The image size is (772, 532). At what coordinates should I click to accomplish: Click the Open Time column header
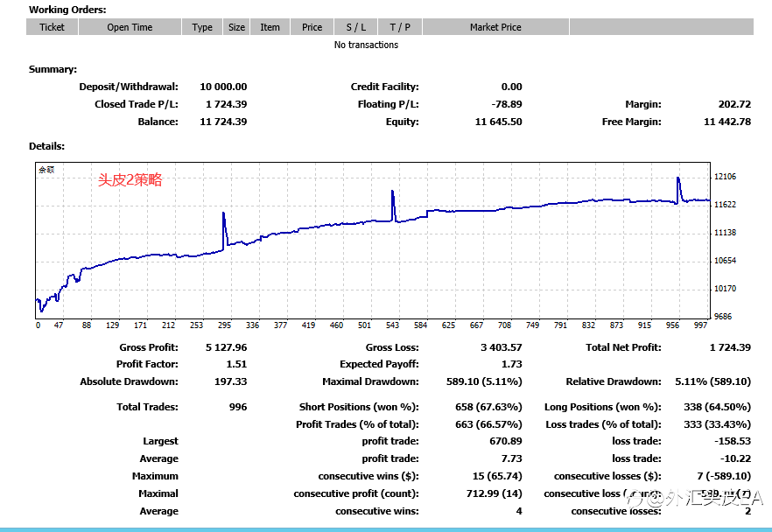130,27
